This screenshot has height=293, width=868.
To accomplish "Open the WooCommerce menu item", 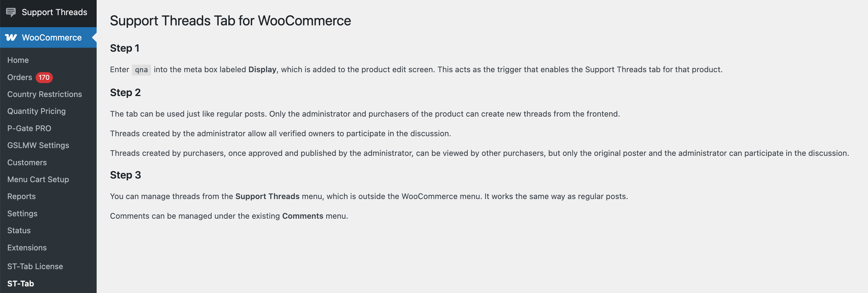I will (52, 37).
